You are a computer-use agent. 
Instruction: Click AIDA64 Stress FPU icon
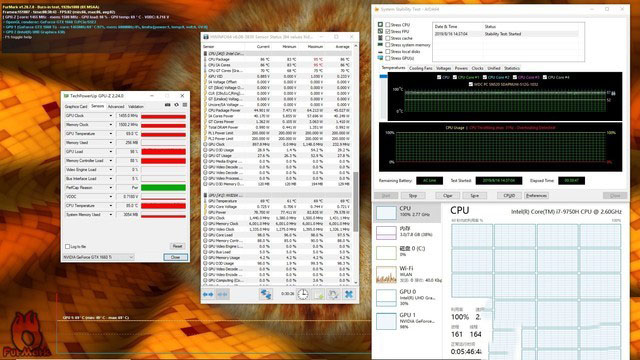(x=380, y=31)
